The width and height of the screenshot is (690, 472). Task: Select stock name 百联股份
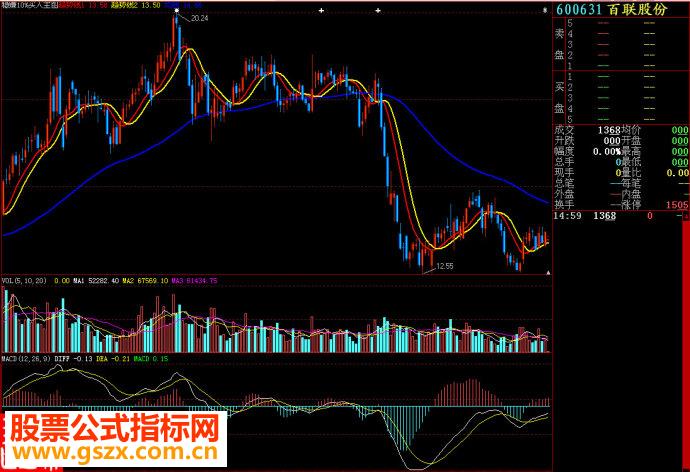click(x=638, y=10)
